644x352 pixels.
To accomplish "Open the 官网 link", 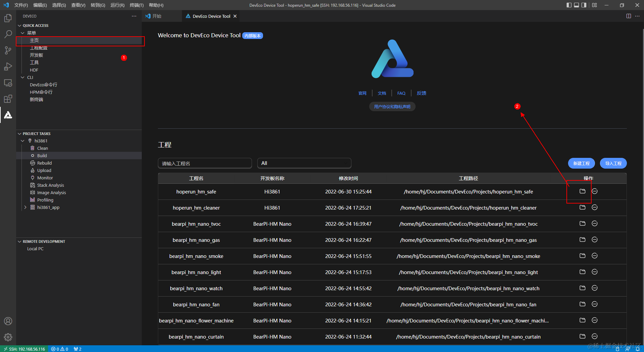I will coord(362,93).
